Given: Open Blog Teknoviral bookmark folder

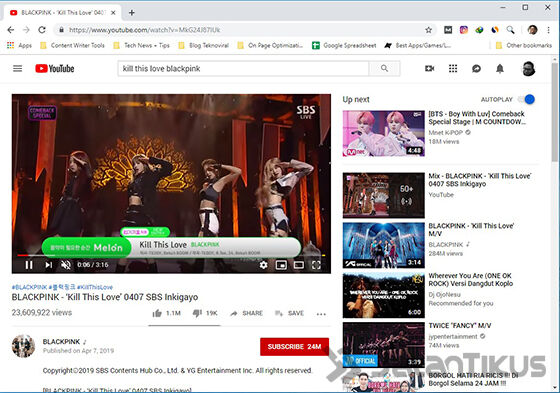Looking at the screenshot, I should 203,45.
